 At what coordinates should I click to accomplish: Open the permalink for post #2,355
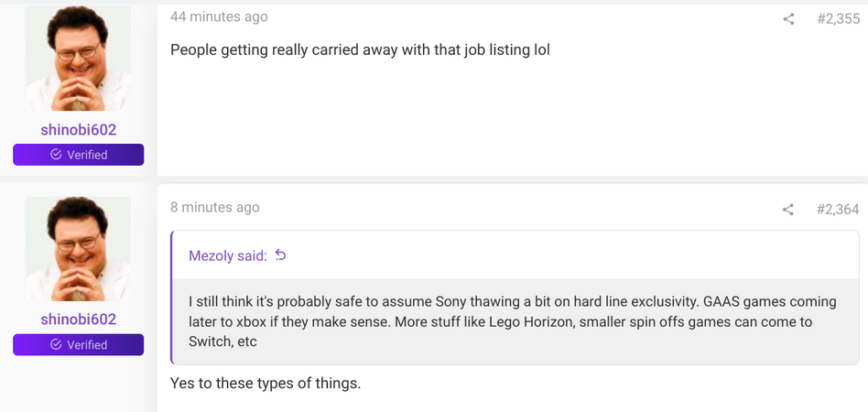pyautogui.click(x=838, y=19)
